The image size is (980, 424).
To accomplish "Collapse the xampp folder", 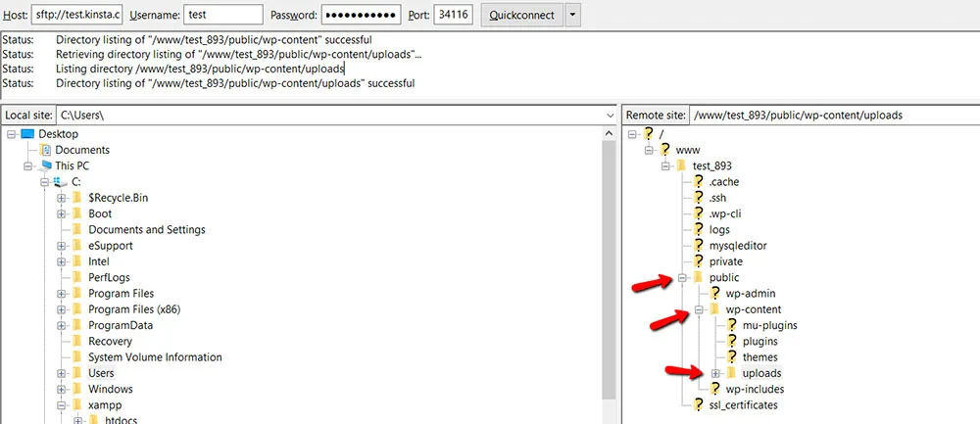I will [61, 405].
